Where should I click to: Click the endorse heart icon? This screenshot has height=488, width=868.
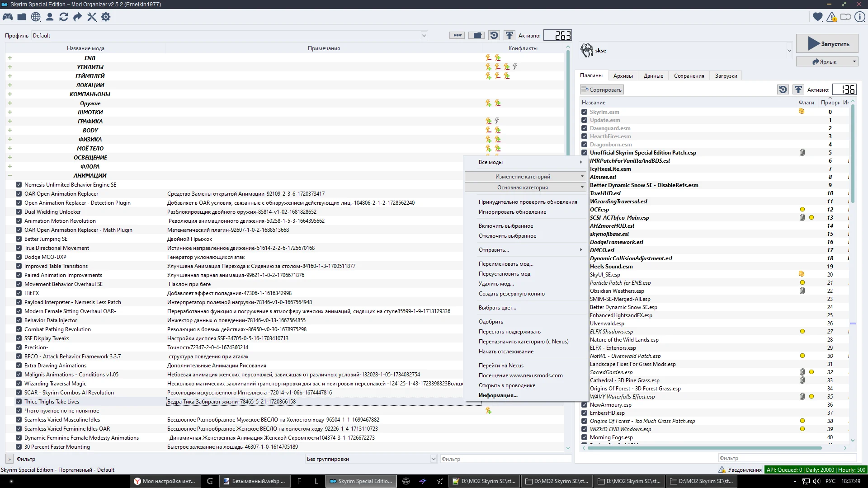pyautogui.click(x=817, y=17)
